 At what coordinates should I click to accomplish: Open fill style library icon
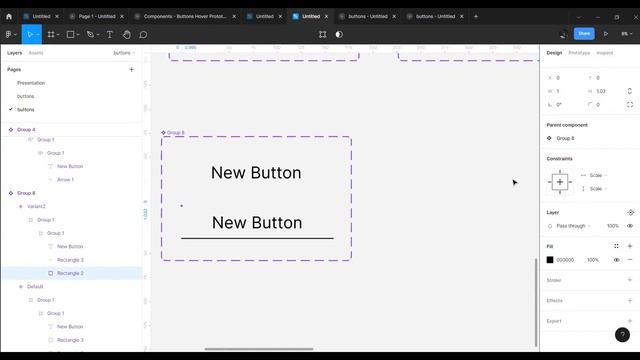[x=616, y=246]
